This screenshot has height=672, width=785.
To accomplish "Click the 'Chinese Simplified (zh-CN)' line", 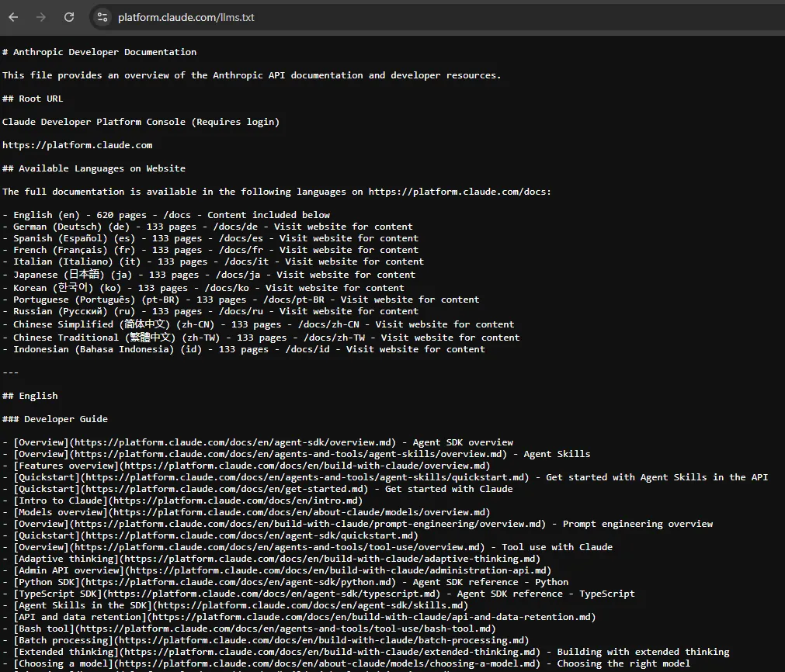I will (x=259, y=324).
